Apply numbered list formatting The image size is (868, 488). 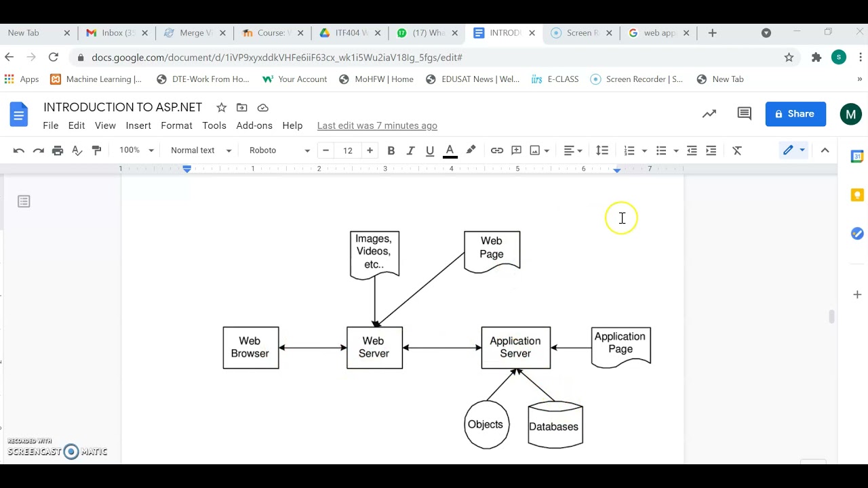click(629, 150)
